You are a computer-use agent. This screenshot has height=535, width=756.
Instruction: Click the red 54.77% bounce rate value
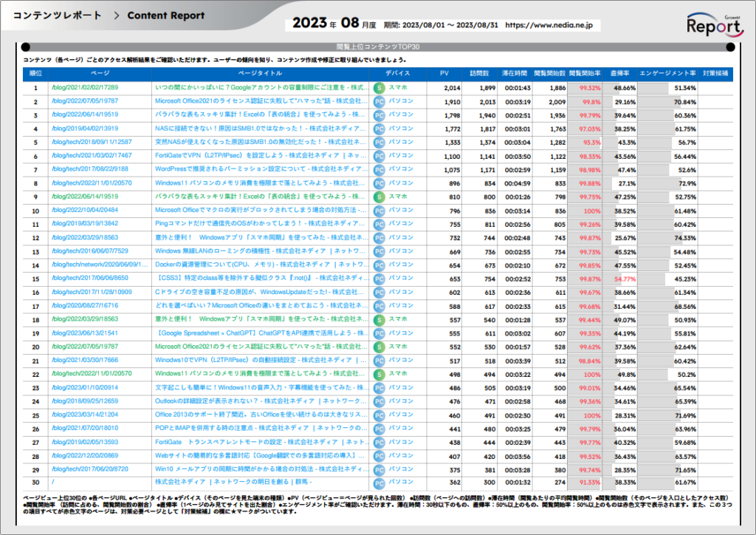click(x=624, y=279)
